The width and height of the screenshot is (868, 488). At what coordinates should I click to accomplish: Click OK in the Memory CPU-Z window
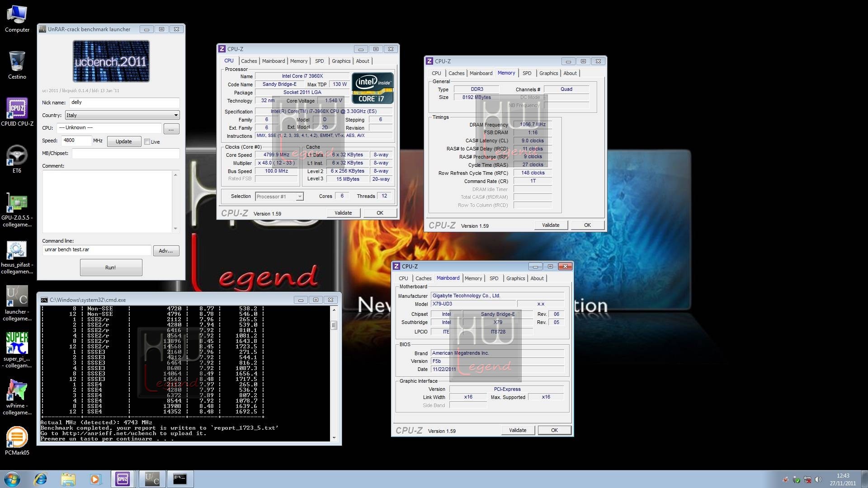(x=587, y=225)
